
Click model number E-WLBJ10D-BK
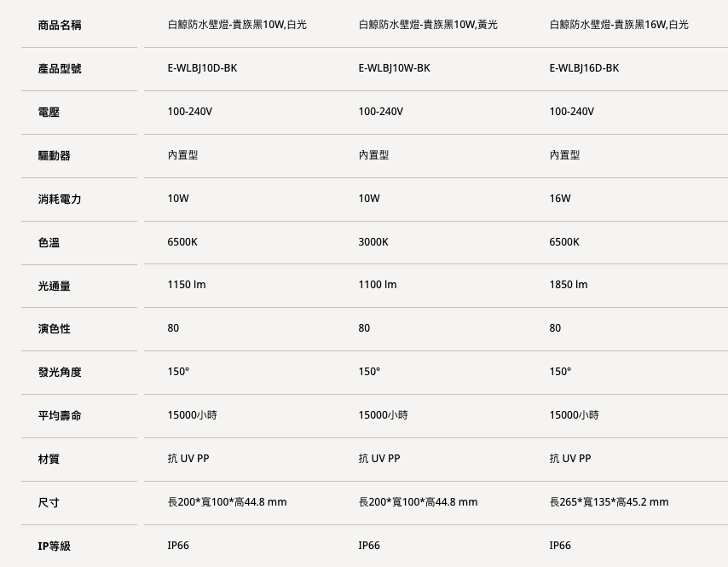202,68
